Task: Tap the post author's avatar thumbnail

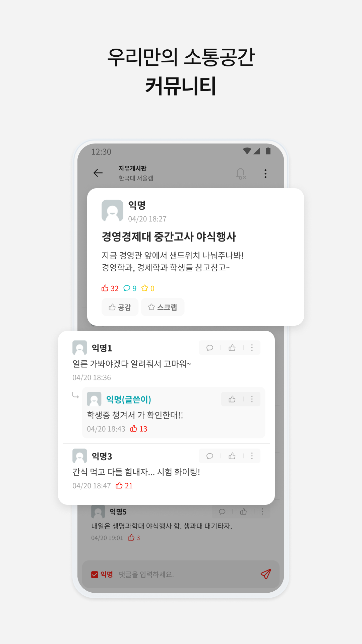Action: (112, 211)
